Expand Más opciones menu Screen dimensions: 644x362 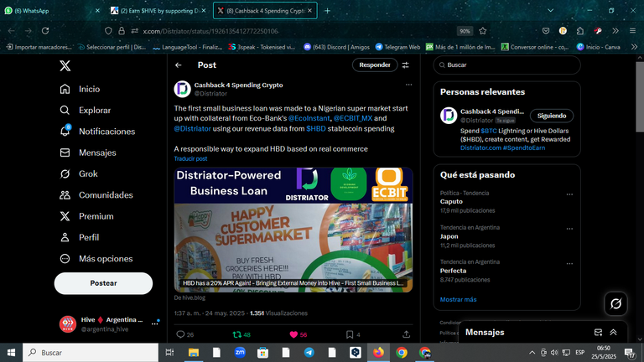(96, 259)
